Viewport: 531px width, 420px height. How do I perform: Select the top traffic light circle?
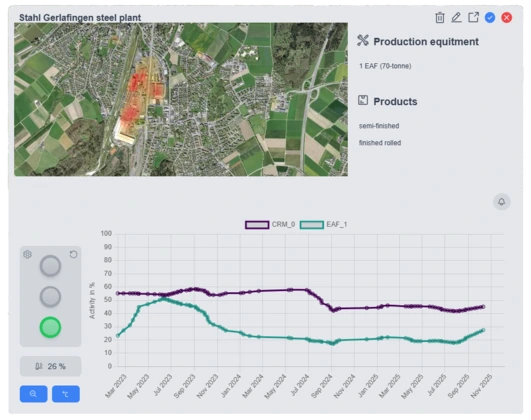(x=50, y=266)
